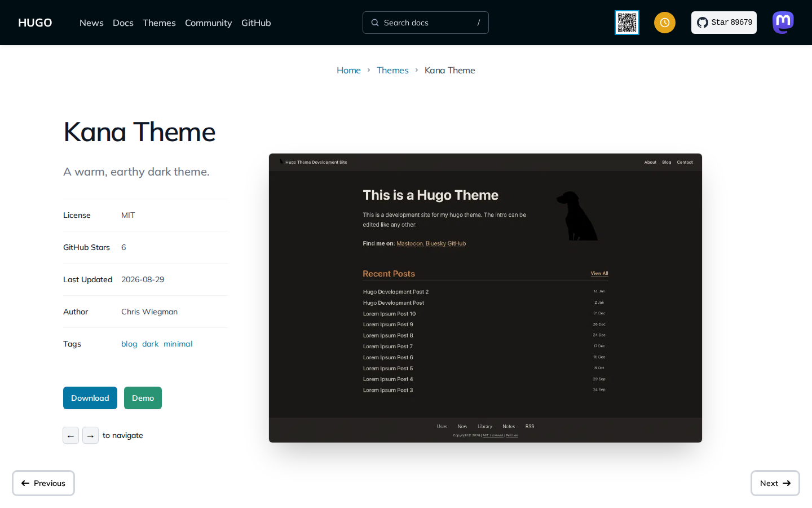Focus the Search docs field

(426, 23)
